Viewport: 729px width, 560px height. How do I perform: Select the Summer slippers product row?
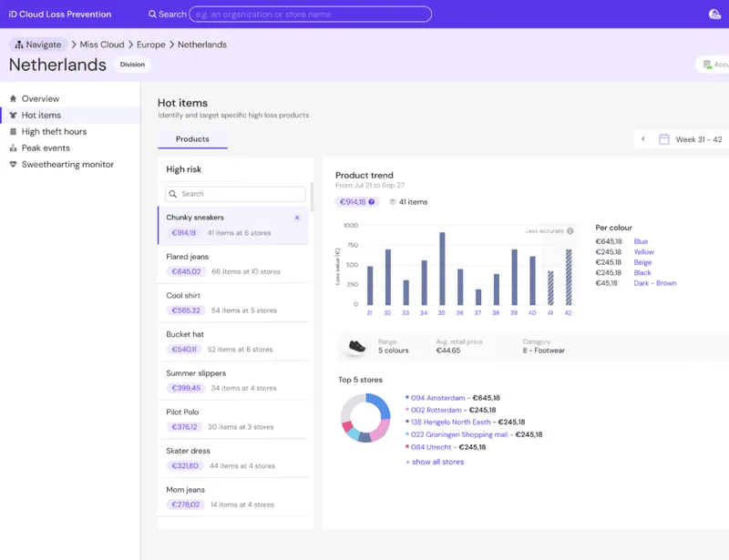point(233,381)
